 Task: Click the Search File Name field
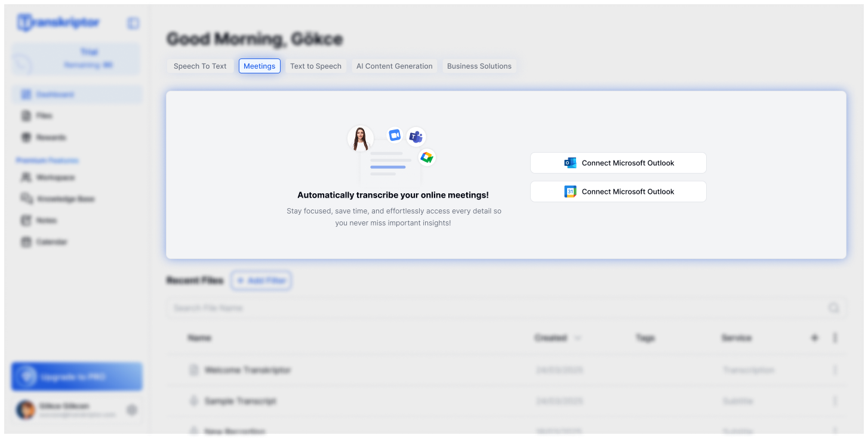(x=506, y=308)
